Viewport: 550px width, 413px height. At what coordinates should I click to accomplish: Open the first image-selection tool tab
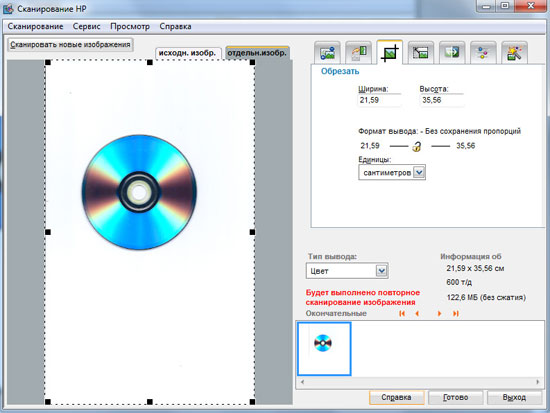pos(327,53)
